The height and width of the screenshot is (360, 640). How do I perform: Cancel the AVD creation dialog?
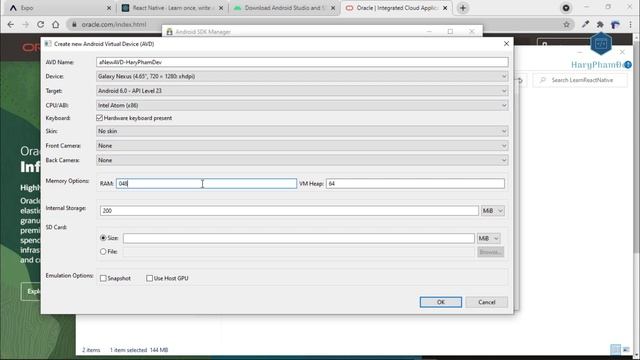pyautogui.click(x=487, y=302)
